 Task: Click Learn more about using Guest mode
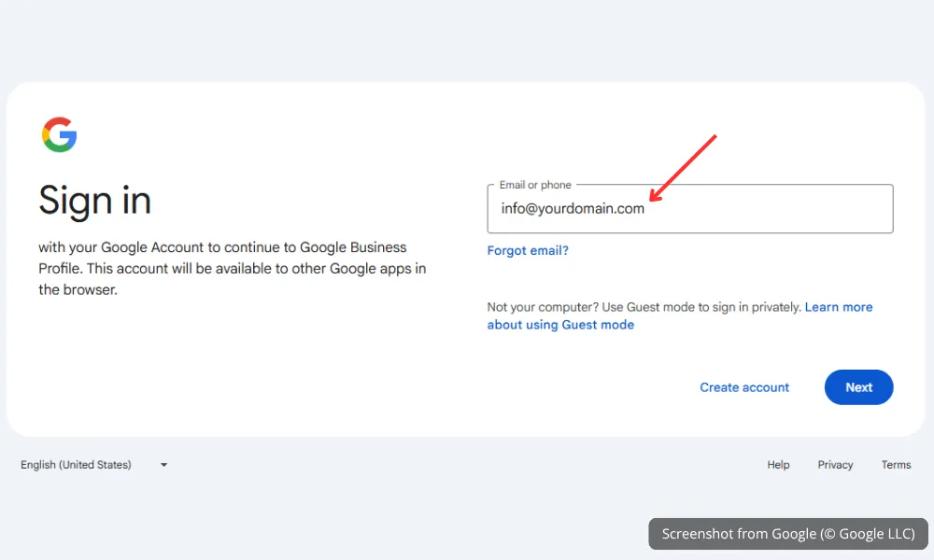pos(839,306)
